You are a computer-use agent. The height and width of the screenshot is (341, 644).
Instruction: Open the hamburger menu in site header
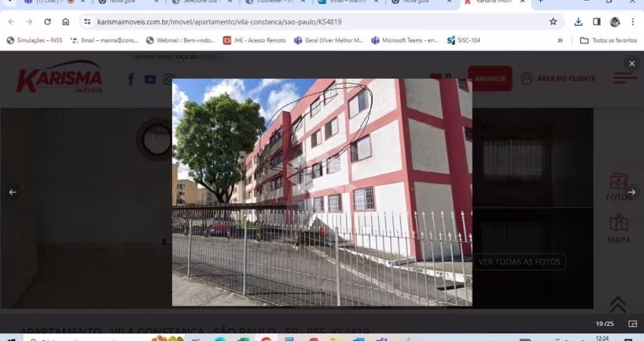point(625,77)
